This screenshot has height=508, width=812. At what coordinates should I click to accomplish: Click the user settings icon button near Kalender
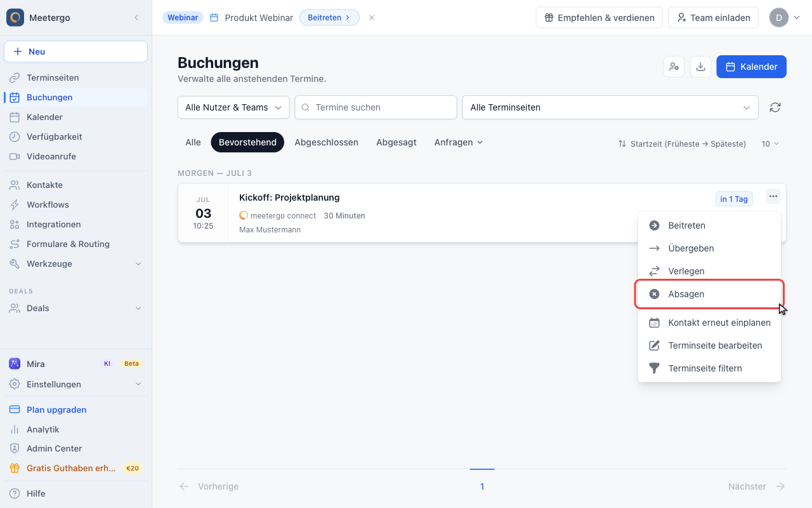[x=674, y=67]
